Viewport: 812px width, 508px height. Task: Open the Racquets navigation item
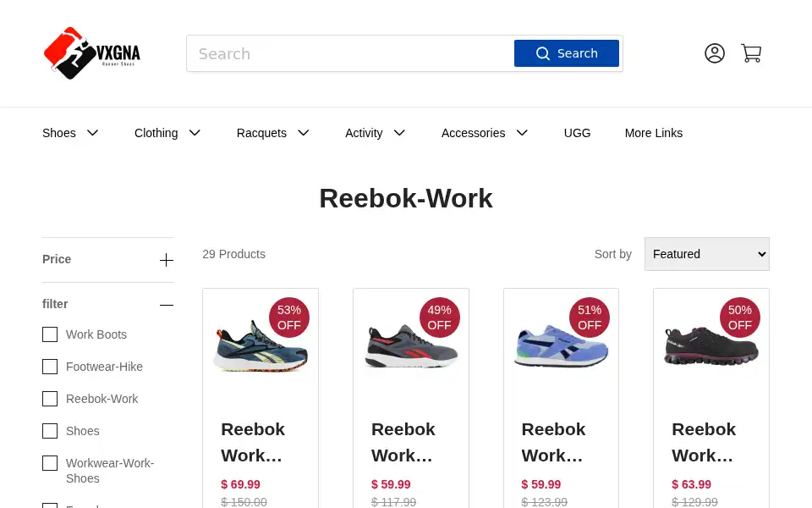[261, 133]
